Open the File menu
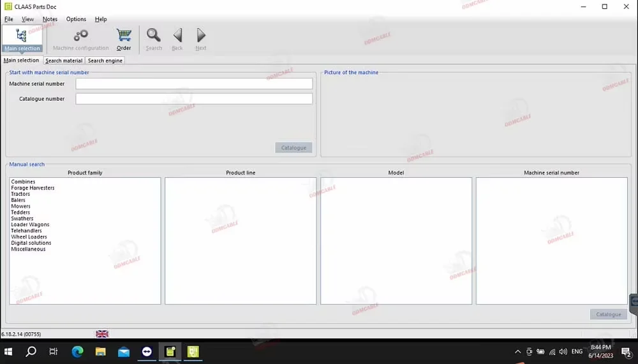This screenshot has height=364, width=638. [9, 19]
